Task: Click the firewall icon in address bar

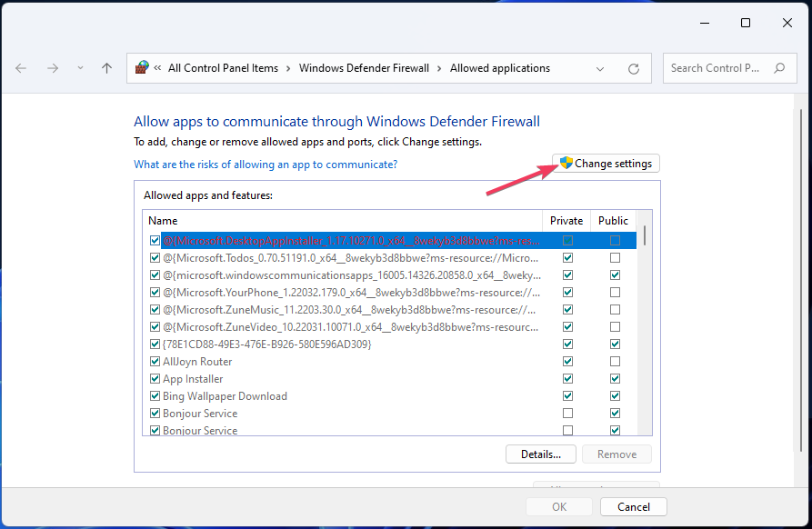Action: click(142, 67)
